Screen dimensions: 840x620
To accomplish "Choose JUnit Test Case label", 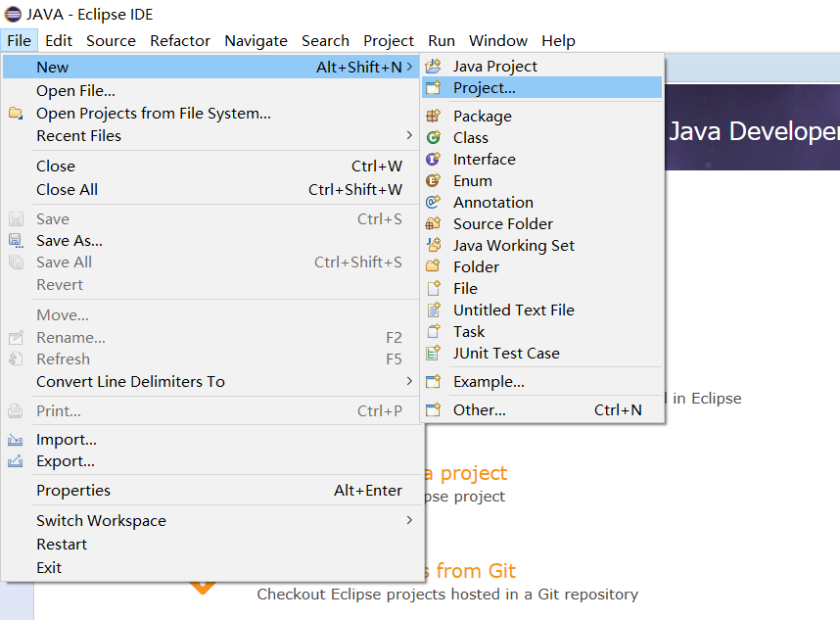I will tap(506, 353).
